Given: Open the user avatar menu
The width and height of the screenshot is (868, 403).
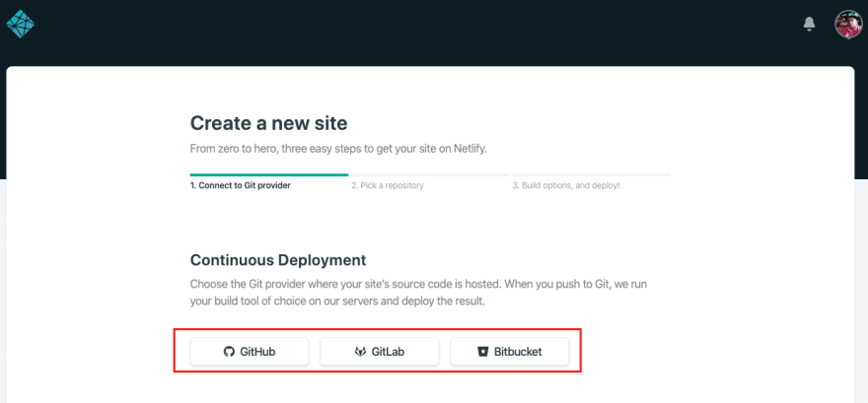Looking at the screenshot, I should click(x=848, y=25).
